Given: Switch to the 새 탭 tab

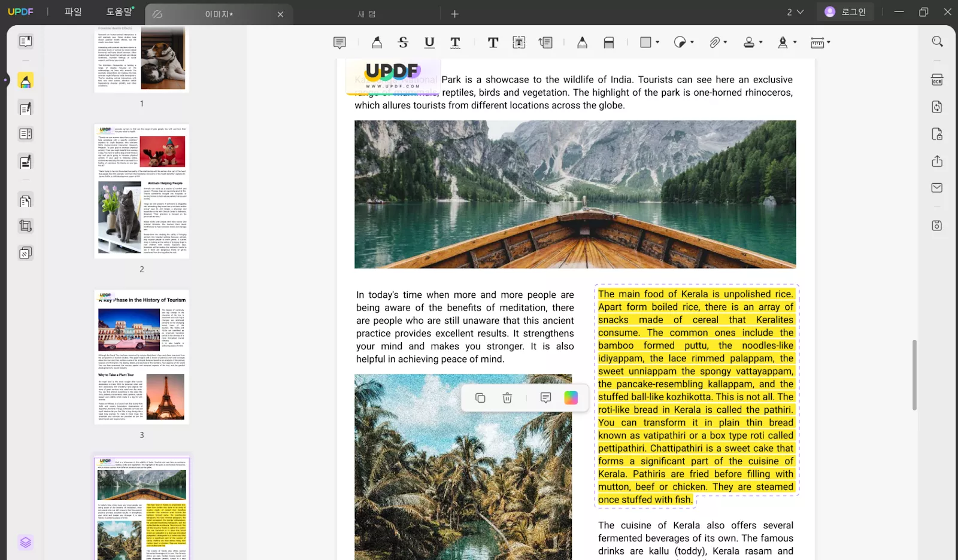Looking at the screenshot, I should click(366, 14).
